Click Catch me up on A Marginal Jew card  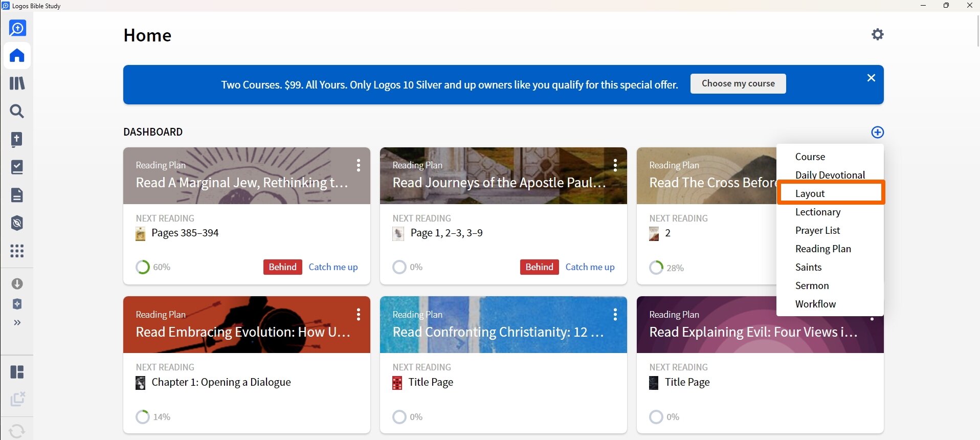tap(333, 267)
